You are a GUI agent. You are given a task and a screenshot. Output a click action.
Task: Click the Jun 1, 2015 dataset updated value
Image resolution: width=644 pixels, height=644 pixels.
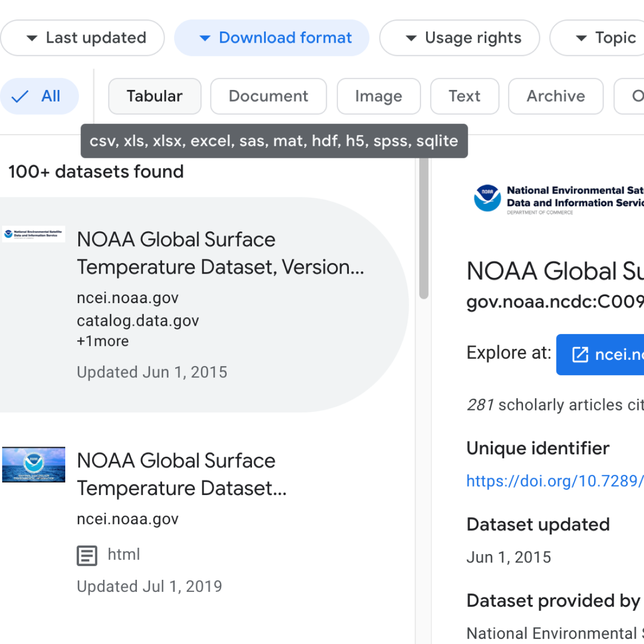pyautogui.click(x=509, y=557)
